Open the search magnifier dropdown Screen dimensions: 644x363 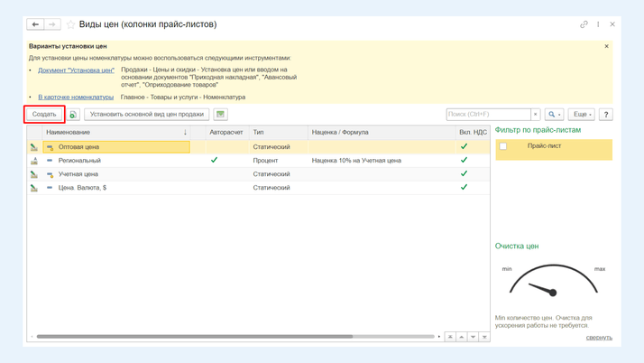click(554, 115)
